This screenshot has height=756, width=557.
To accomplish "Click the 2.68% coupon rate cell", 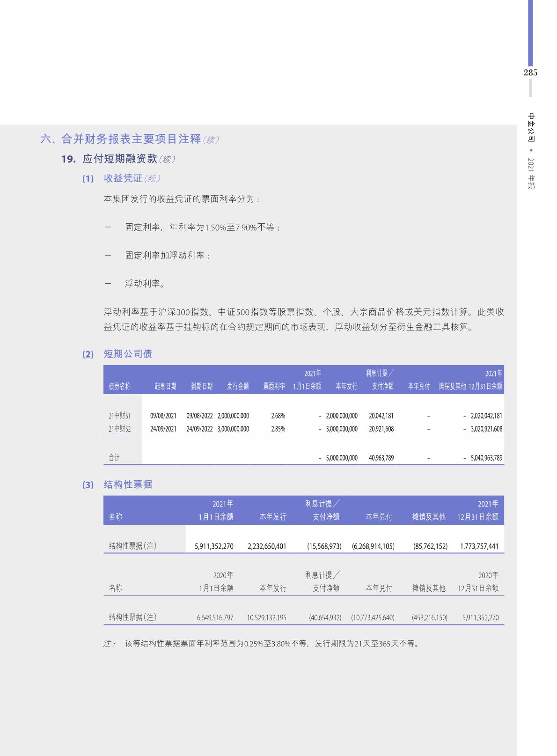I will [278, 416].
